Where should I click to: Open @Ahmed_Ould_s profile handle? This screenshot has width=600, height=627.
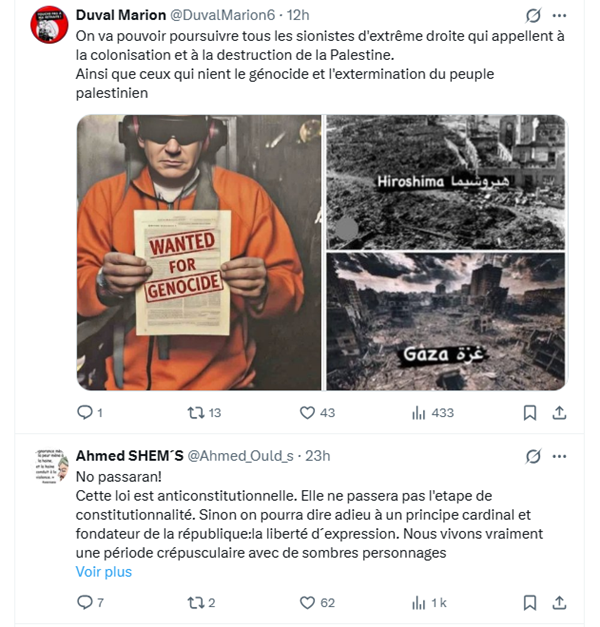point(240,456)
